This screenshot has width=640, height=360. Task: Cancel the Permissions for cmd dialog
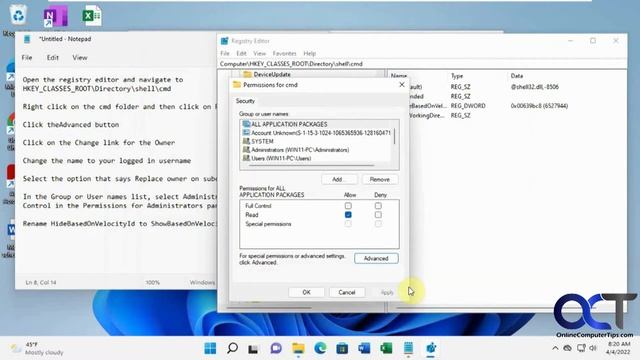[347, 292]
